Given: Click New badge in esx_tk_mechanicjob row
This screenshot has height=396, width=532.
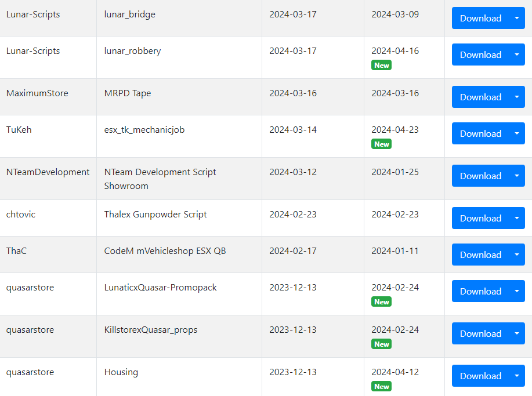Looking at the screenshot, I should [381, 144].
